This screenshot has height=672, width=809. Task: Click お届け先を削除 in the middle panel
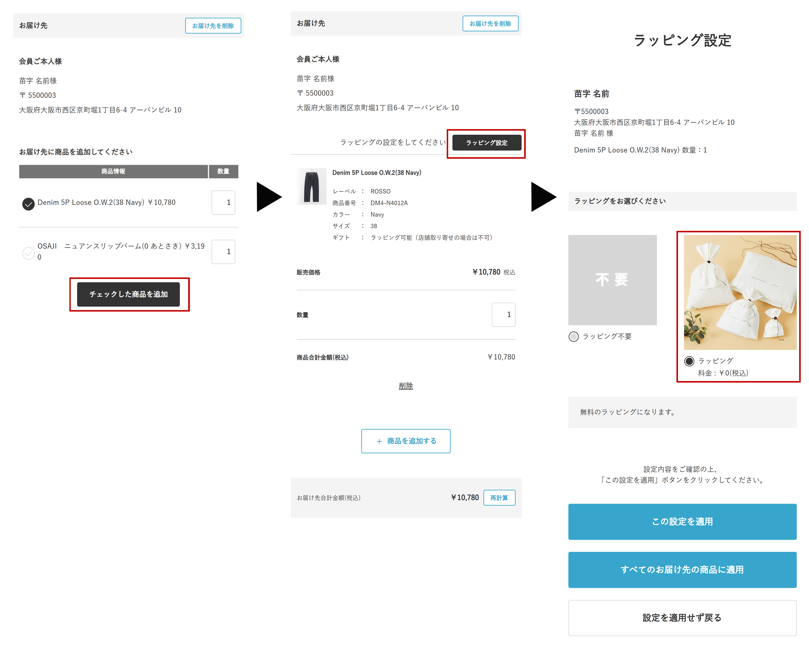click(x=490, y=23)
